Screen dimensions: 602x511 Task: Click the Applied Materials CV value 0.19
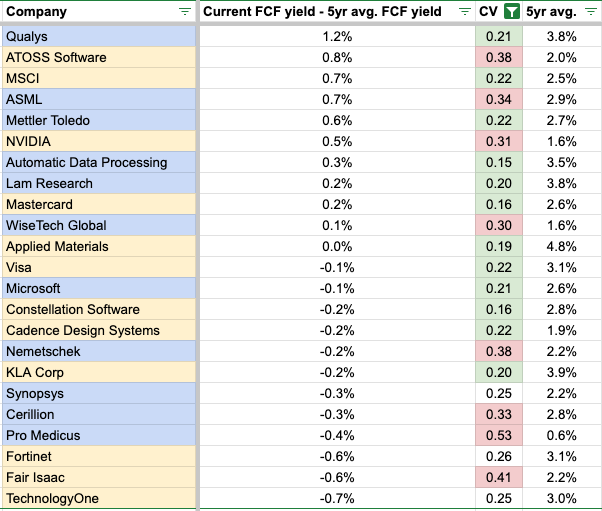tap(499, 246)
